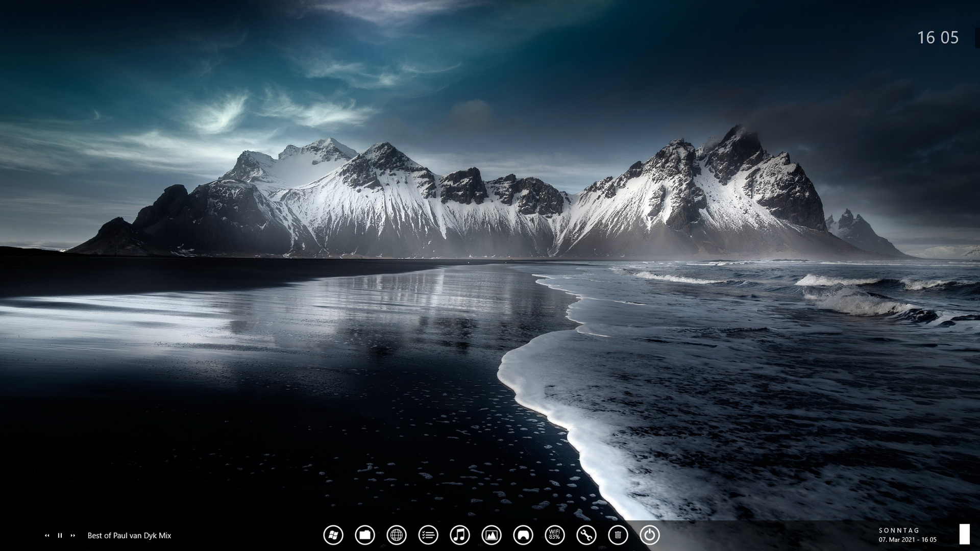Click track title Best of Paul van Dyk Mix
The height and width of the screenshot is (551, 980).
click(x=129, y=536)
